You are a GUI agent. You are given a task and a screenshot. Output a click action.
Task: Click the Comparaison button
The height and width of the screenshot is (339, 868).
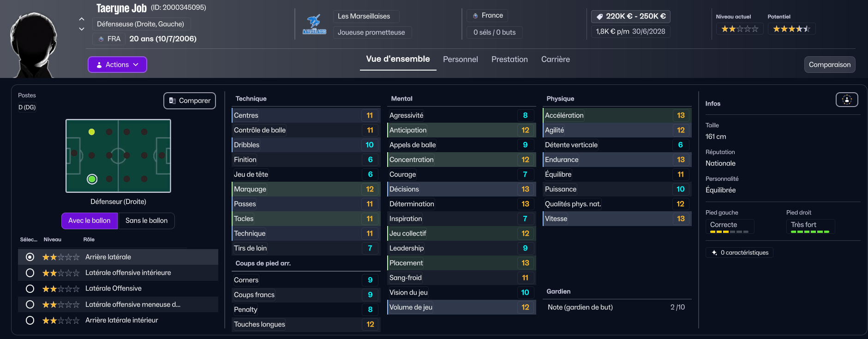point(829,65)
